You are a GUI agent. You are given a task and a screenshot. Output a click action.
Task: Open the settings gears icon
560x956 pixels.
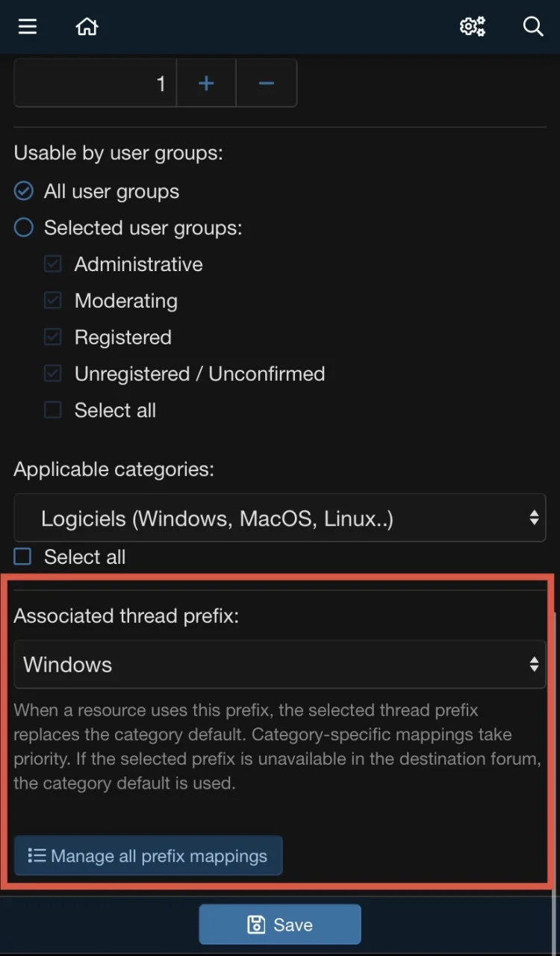point(473,27)
